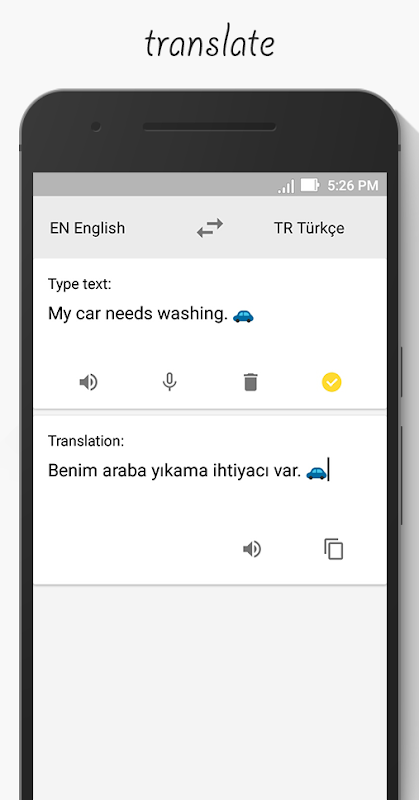Copy the translation with the copy icon
The image size is (419, 800).
coord(334,549)
